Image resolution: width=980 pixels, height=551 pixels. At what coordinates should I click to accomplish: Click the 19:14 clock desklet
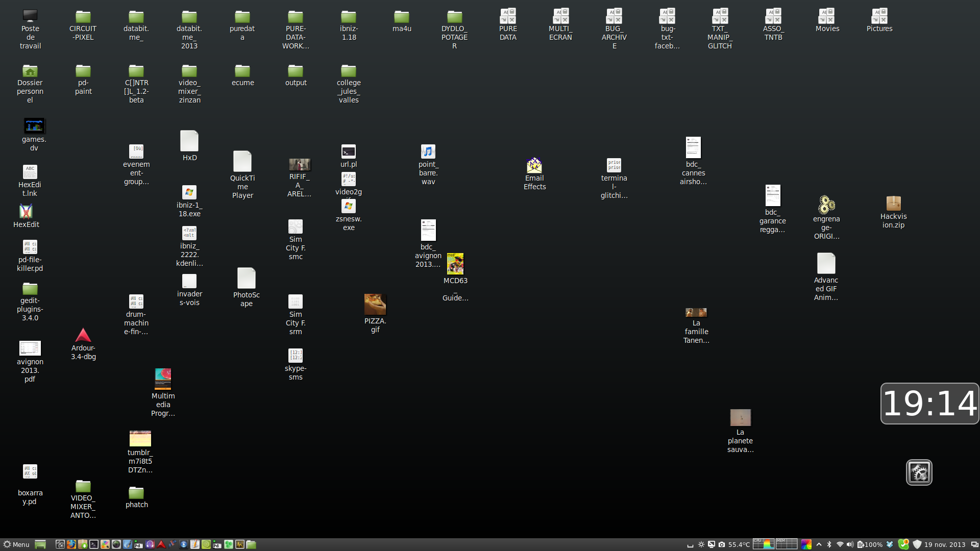[x=929, y=403]
